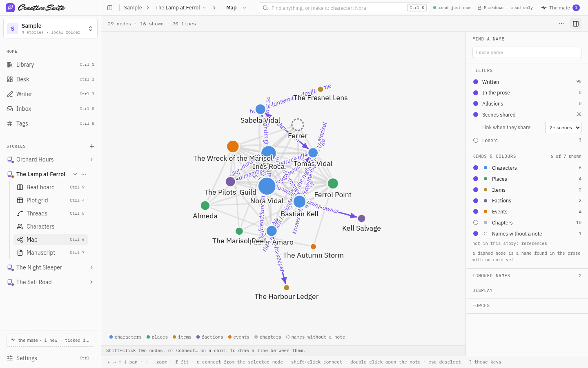Screen dimensions: 588x368
Task: Expand the Display section
Action: pyautogui.click(x=527, y=291)
